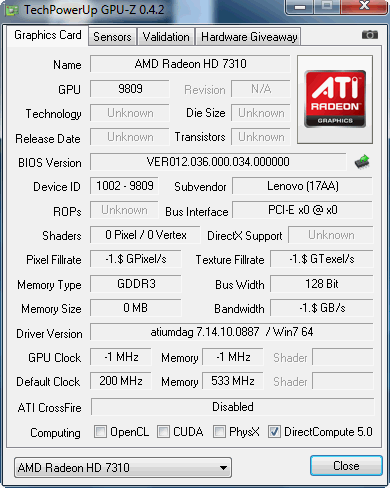
Task: Click the "Driver Version" label
Action: (49, 334)
